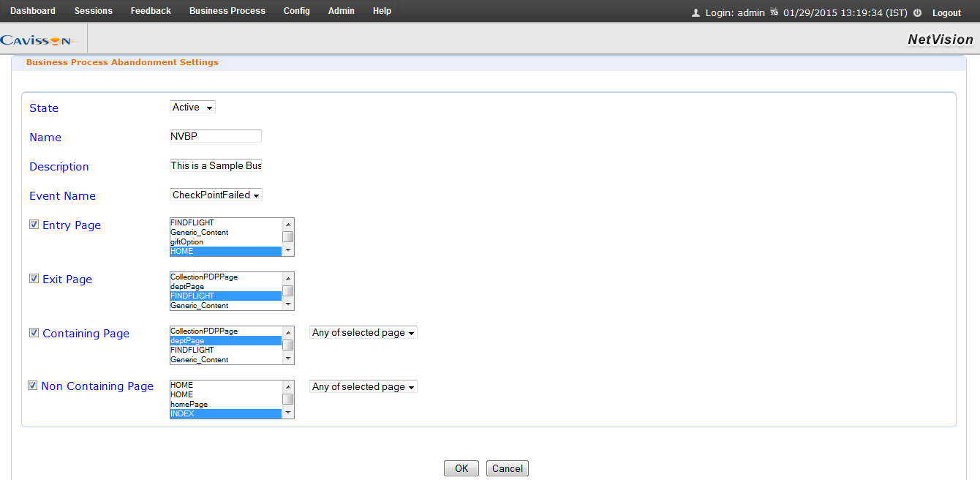Select Generic_Content in Exit Page list

[x=226, y=305]
